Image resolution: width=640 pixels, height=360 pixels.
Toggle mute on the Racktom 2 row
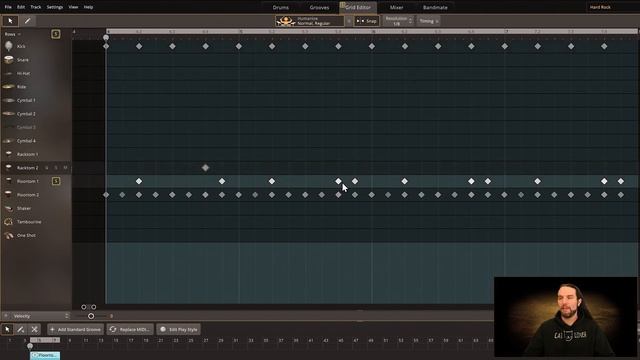(x=65, y=167)
